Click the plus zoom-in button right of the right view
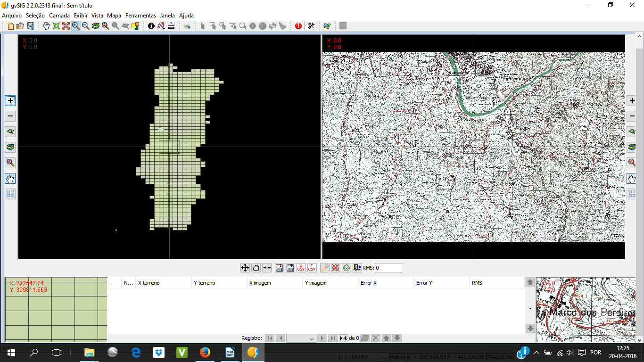This screenshot has height=362, width=644. pos(632,100)
